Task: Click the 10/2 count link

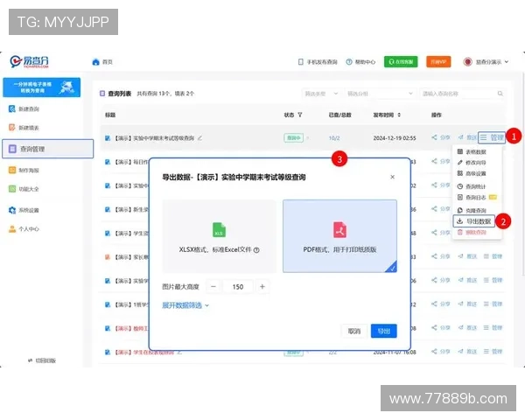Action: (x=334, y=138)
